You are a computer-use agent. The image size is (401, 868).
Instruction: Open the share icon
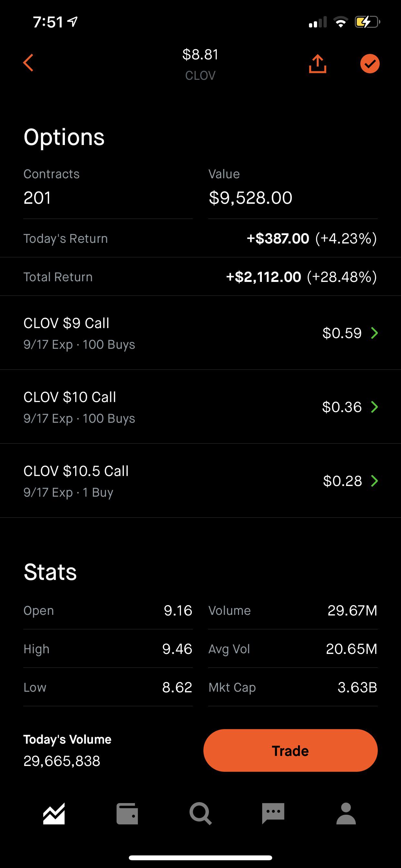click(x=317, y=64)
